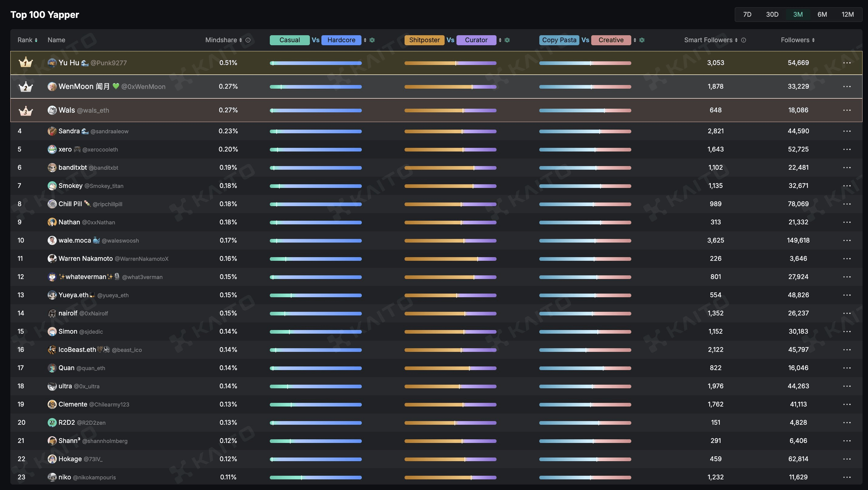Open three-dot menu for Yu Hu
This screenshot has width=868, height=490.
point(847,63)
